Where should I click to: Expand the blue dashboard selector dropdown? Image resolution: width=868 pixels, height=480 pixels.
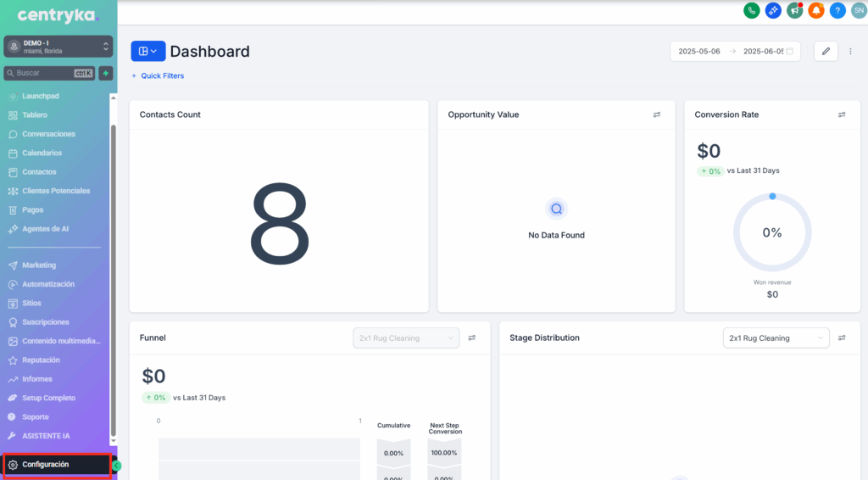tap(147, 51)
